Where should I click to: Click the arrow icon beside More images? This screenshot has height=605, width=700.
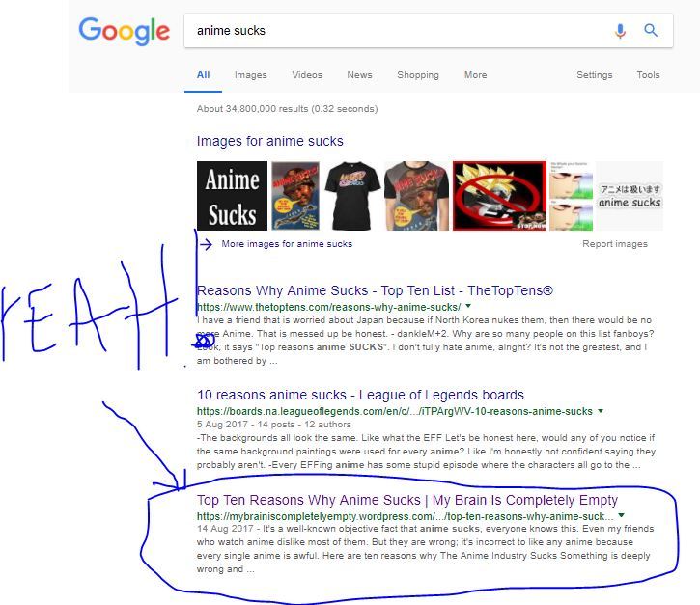point(206,244)
